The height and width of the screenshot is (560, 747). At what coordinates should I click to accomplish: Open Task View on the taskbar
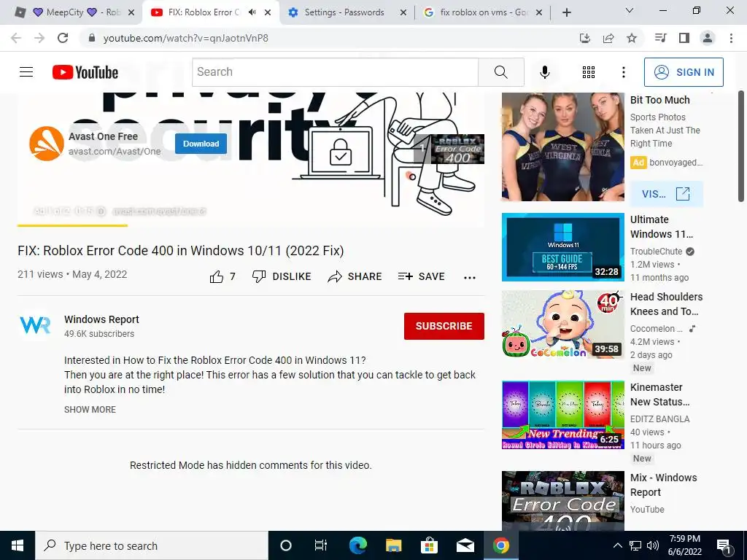click(321, 545)
